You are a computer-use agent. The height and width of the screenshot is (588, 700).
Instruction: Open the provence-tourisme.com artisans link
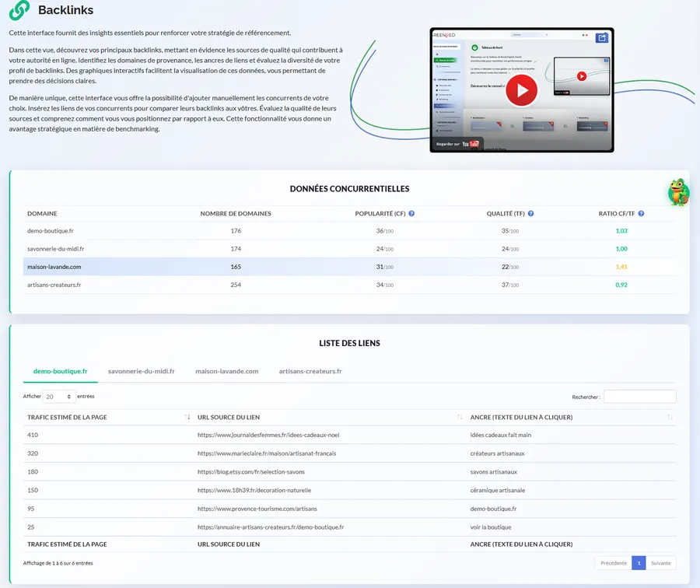click(257, 509)
